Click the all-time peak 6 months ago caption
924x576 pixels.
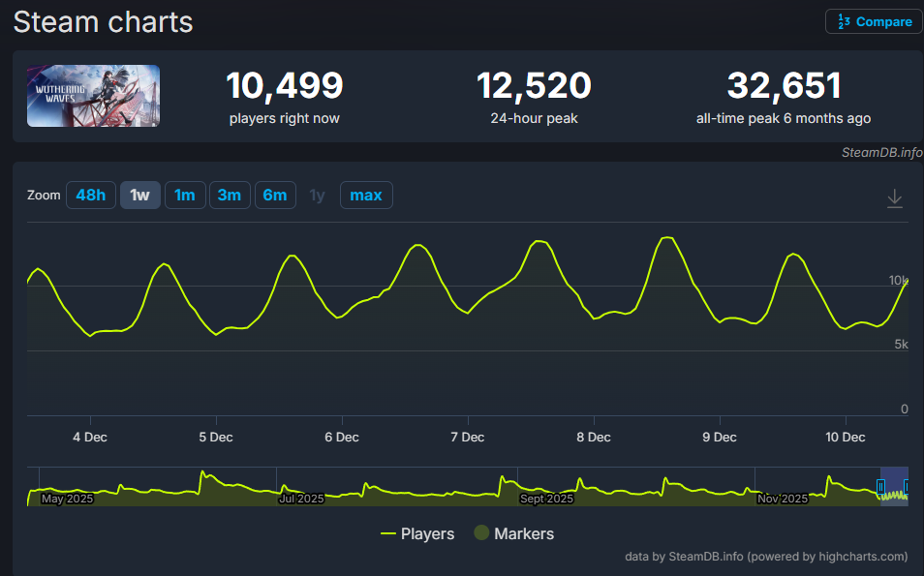(784, 118)
